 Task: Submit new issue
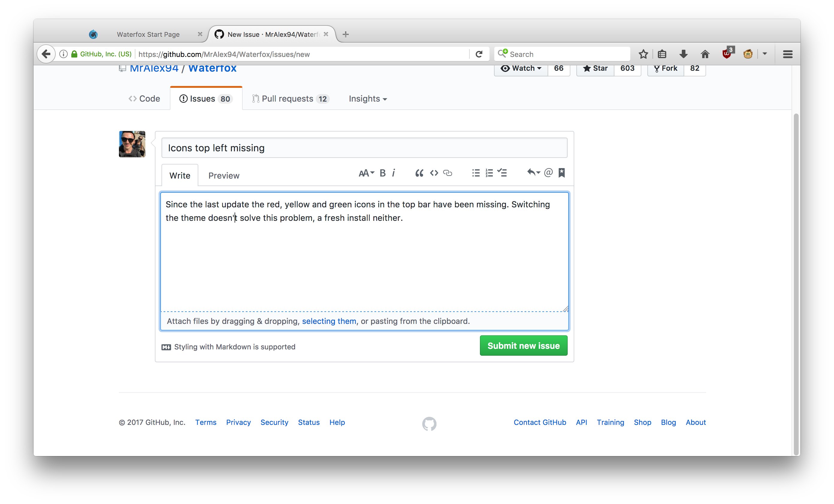click(523, 345)
